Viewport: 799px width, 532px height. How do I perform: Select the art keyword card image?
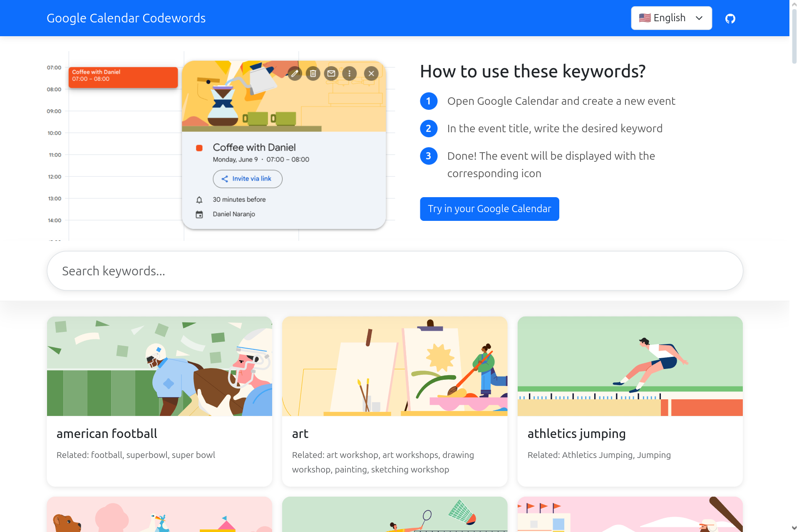pos(395,366)
